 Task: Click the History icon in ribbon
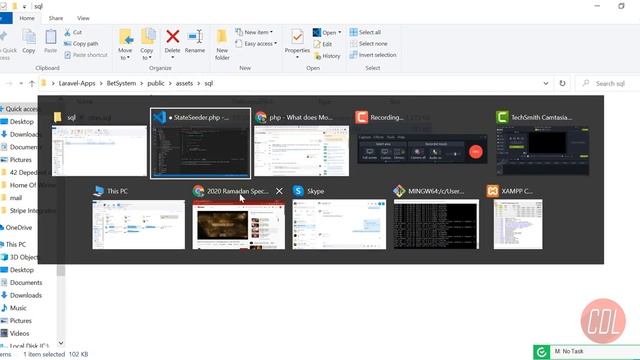click(x=317, y=56)
